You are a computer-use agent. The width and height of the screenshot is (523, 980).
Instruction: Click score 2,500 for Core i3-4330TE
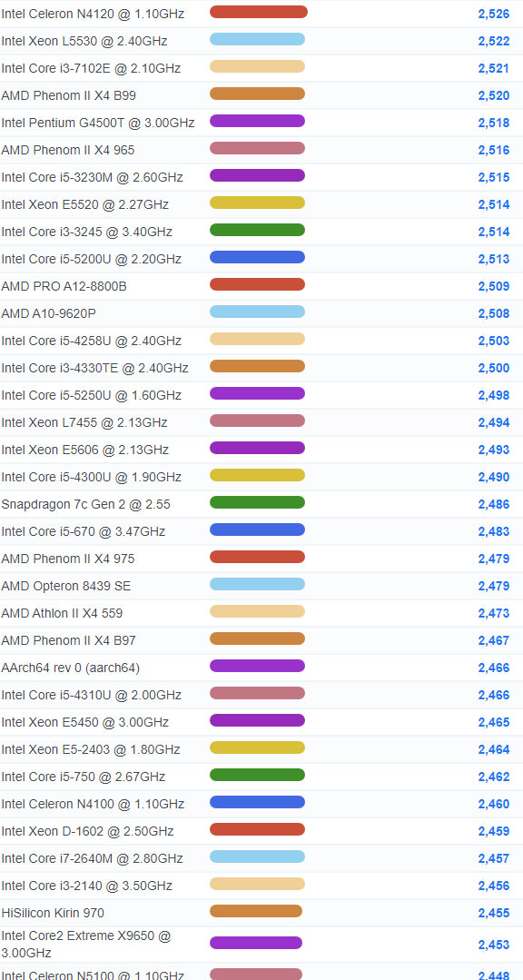494,368
